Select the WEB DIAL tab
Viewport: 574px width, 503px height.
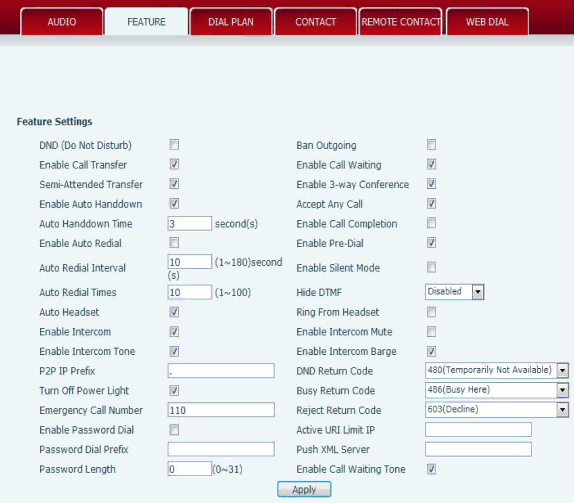[487, 22]
